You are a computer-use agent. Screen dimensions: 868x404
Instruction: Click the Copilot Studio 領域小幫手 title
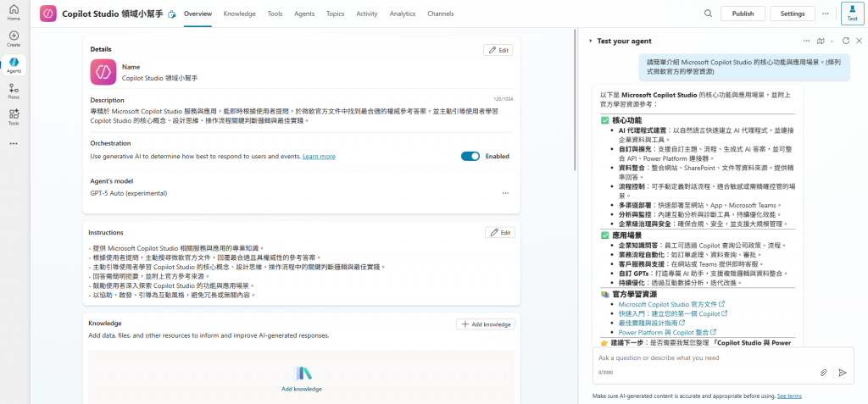[x=113, y=14]
